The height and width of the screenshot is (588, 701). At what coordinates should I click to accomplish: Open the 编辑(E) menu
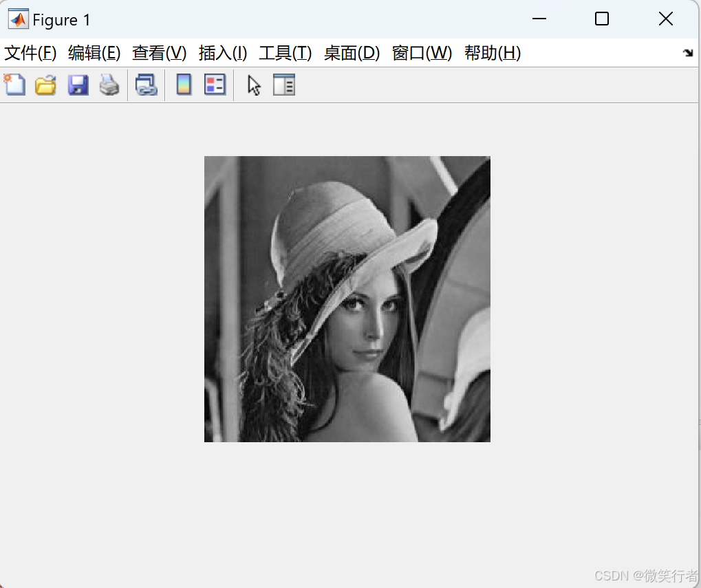(x=94, y=53)
